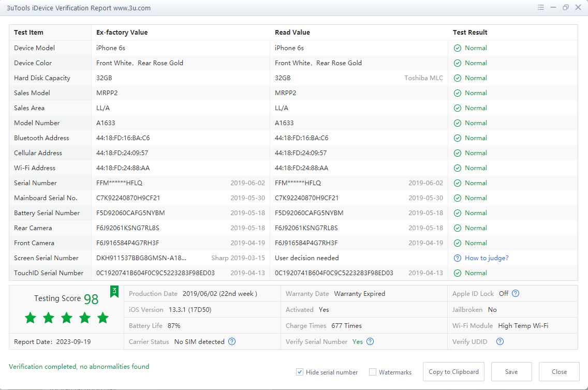588x390 pixels.
Task: Click the question mark beside Carrier Status
Action: [231, 341]
